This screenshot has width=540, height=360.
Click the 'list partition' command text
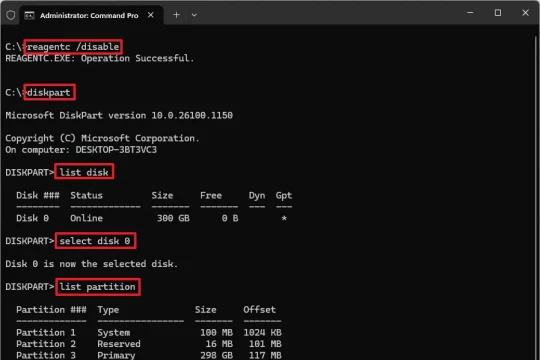tap(97, 287)
